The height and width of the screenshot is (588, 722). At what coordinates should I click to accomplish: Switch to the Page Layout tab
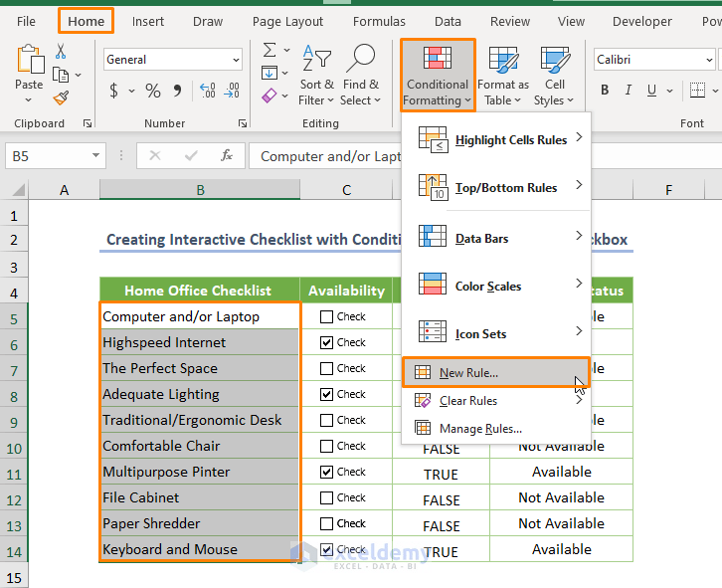[x=287, y=22]
